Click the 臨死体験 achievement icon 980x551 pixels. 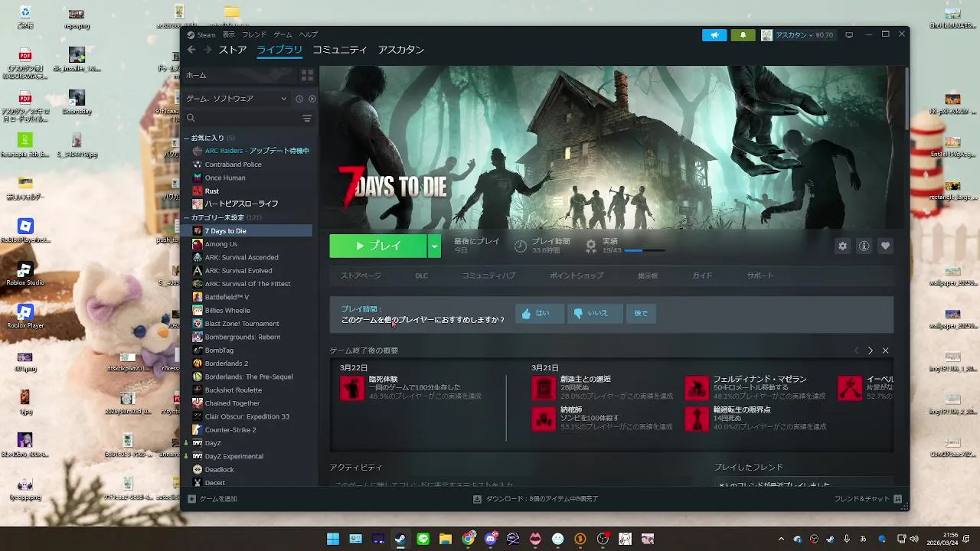352,388
